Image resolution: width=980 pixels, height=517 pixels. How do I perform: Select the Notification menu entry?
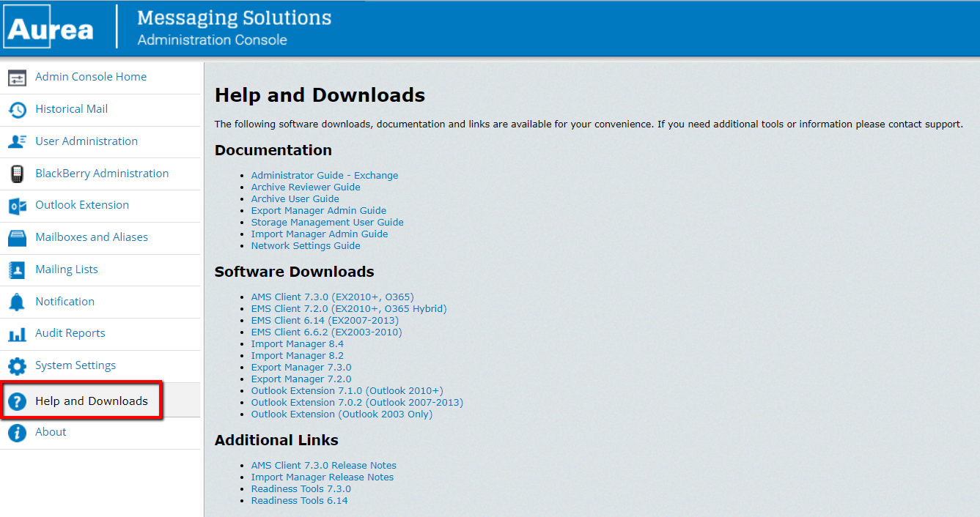(65, 302)
